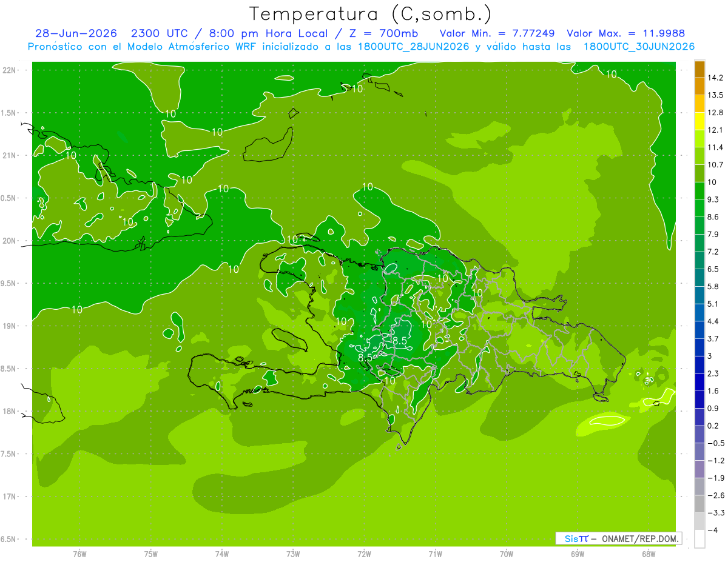Click the 69W longitude axis label
728x562 pixels.
click(x=578, y=554)
